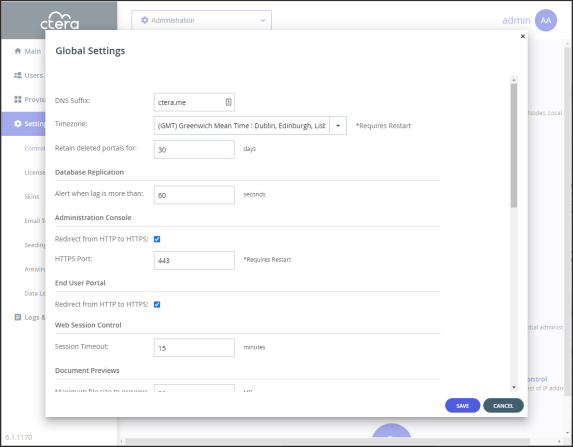Uncheck Administration Console HTTP to HTTPS redirect
Image resolution: width=573 pixels, height=447 pixels.
coord(157,239)
